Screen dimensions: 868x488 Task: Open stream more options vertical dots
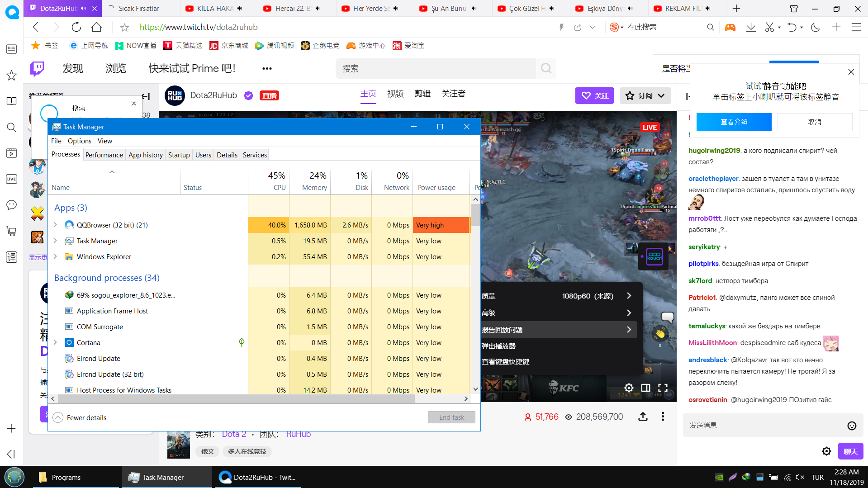coord(663,417)
